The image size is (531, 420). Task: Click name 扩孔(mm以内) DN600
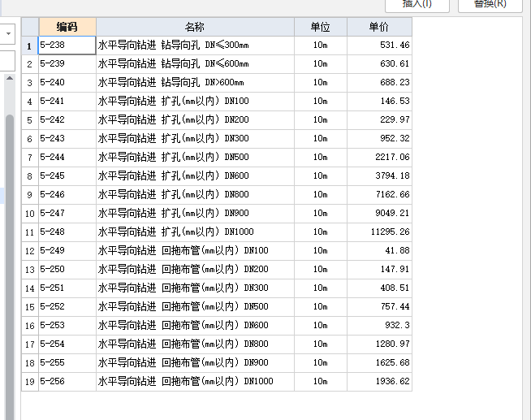click(x=196, y=175)
